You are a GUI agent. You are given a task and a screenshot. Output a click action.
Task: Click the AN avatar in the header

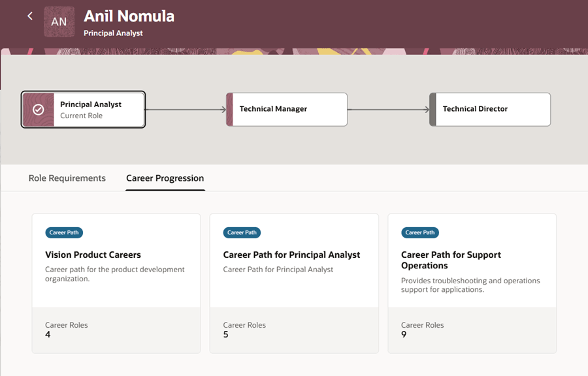click(59, 21)
